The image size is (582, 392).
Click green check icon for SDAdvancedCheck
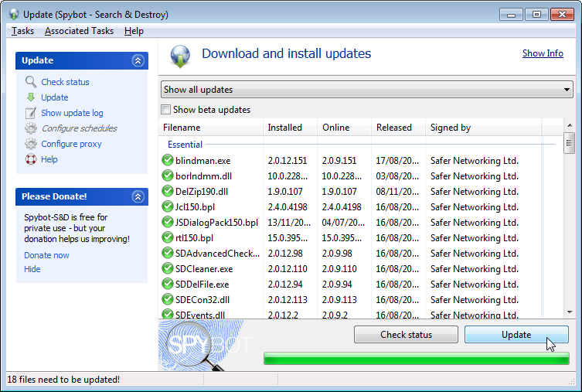click(x=168, y=253)
